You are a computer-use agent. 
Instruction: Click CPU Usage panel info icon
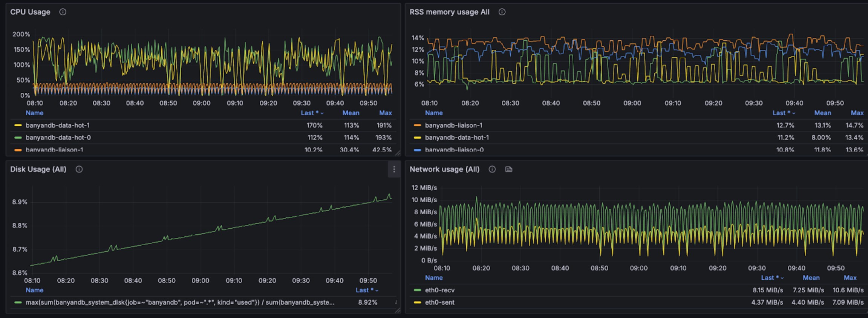click(x=63, y=12)
